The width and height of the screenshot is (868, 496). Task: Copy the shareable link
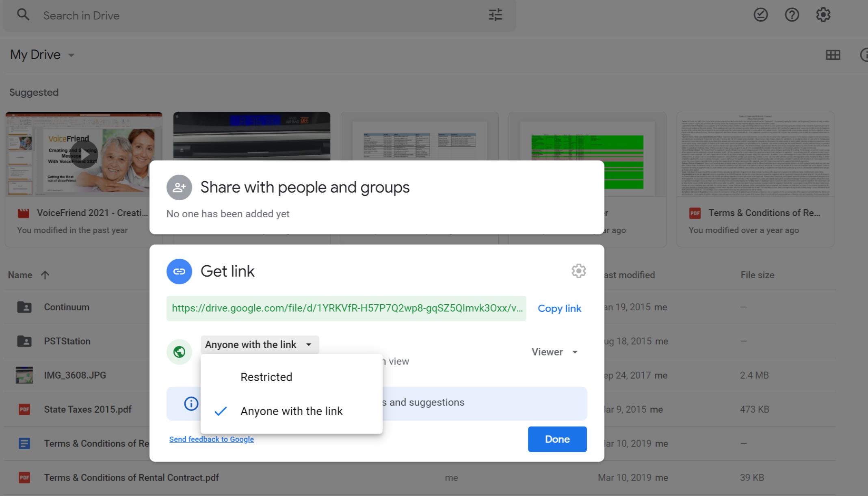pyautogui.click(x=559, y=308)
